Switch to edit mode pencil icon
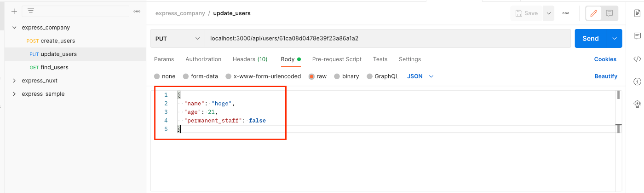Screen dimensions: 644x193 pos(594,13)
